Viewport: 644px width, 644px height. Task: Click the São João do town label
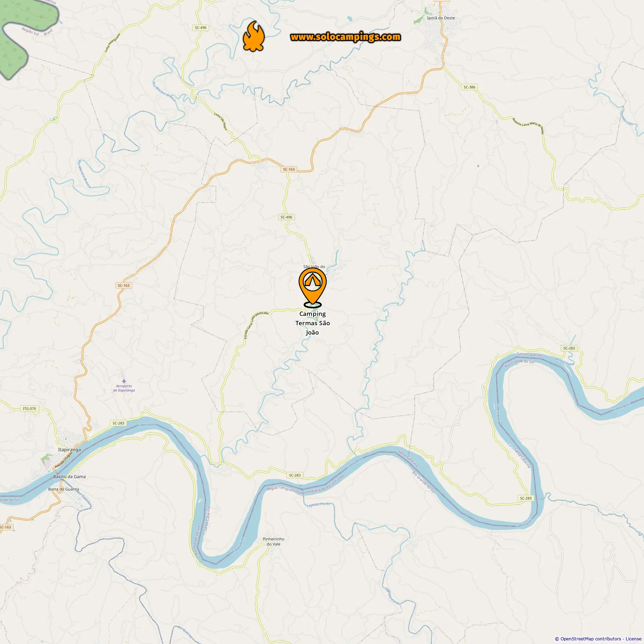click(x=314, y=267)
